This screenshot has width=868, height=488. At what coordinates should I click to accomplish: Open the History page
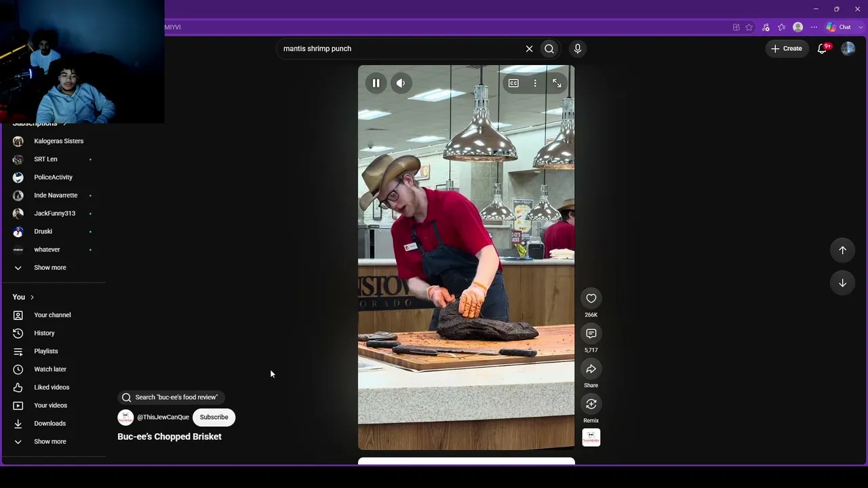tap(53, 333)
